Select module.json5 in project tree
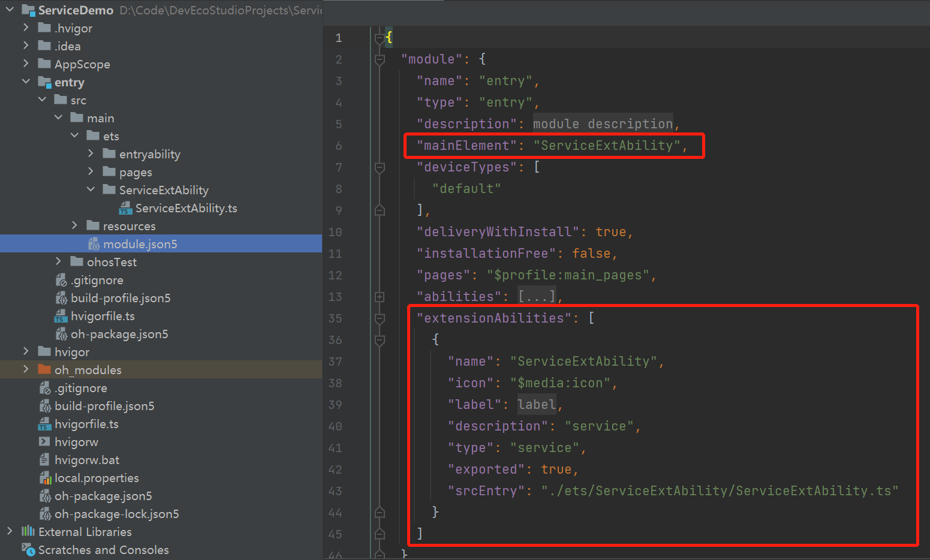The image size is (930, 560). click(x=140, y=244)
